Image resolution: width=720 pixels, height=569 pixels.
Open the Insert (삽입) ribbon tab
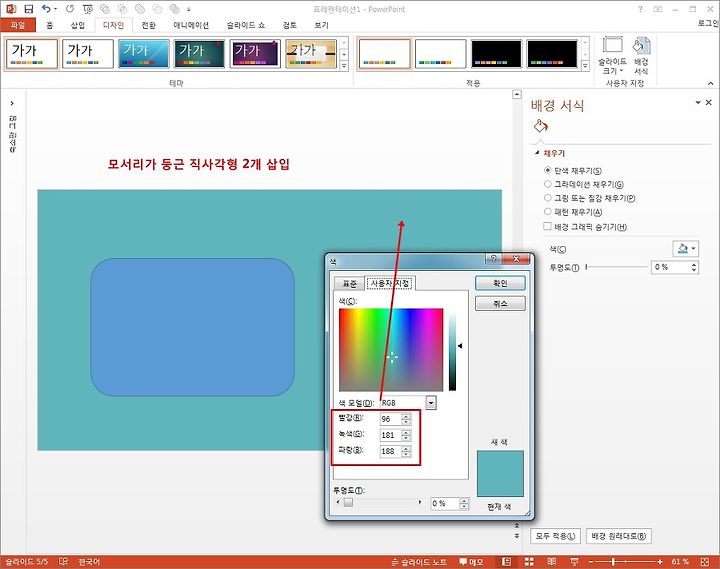(x=78, y=25)
